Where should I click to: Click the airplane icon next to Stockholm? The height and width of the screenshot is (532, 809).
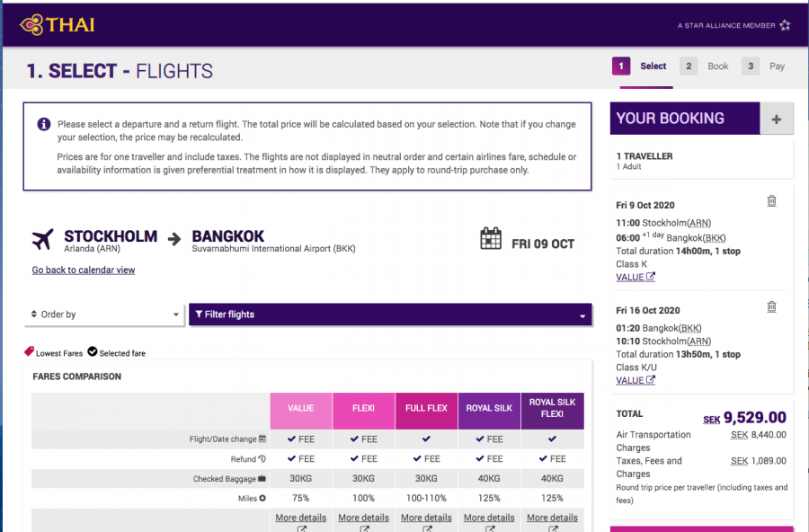[42, 240]
